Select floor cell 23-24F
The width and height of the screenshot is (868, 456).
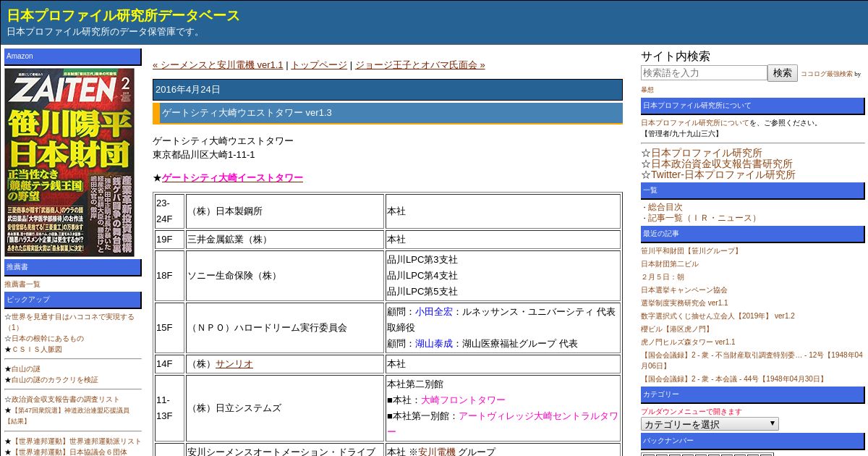point(170,211)
